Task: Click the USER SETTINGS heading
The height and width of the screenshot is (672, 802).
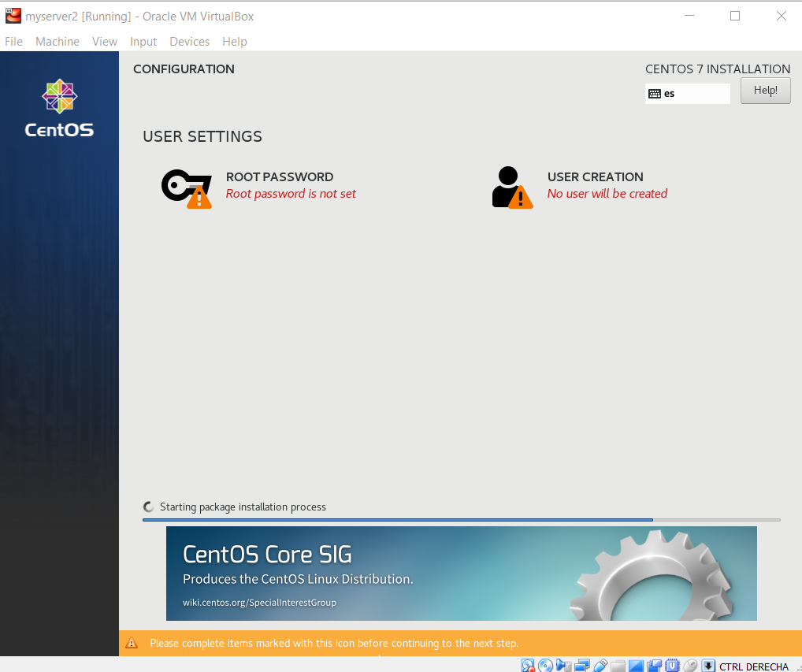Action: point(202,136)
